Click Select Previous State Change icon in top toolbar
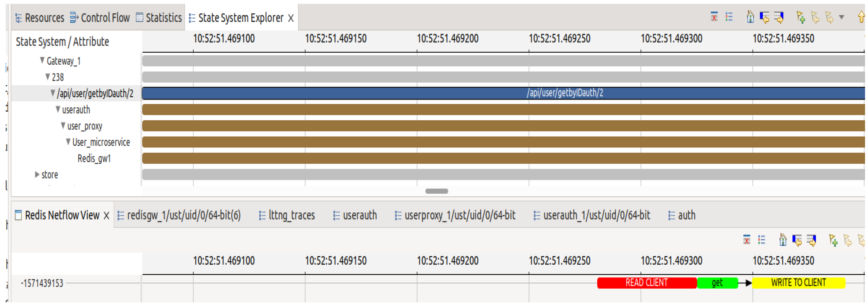The height and width of the screenshot is (306, 868). click(764, 17)
